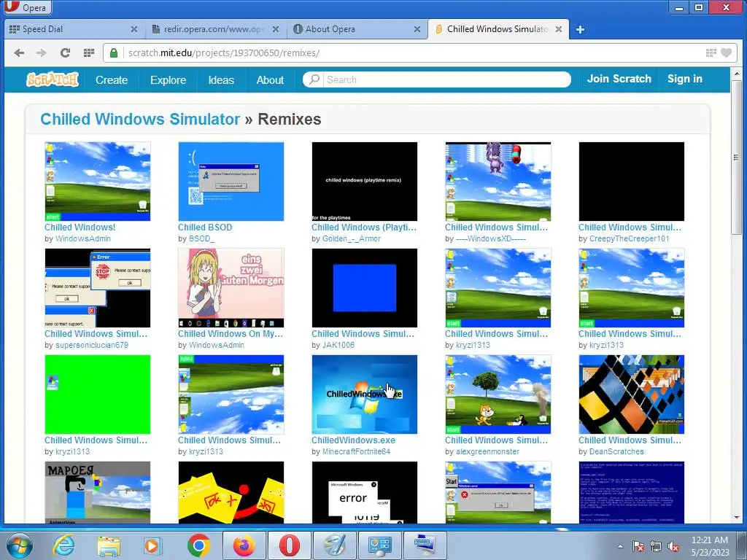This screenshot has width=747, height=560.
Task: Open the taskbar clock showing 12:21 AM
Action: coord(710,545)
